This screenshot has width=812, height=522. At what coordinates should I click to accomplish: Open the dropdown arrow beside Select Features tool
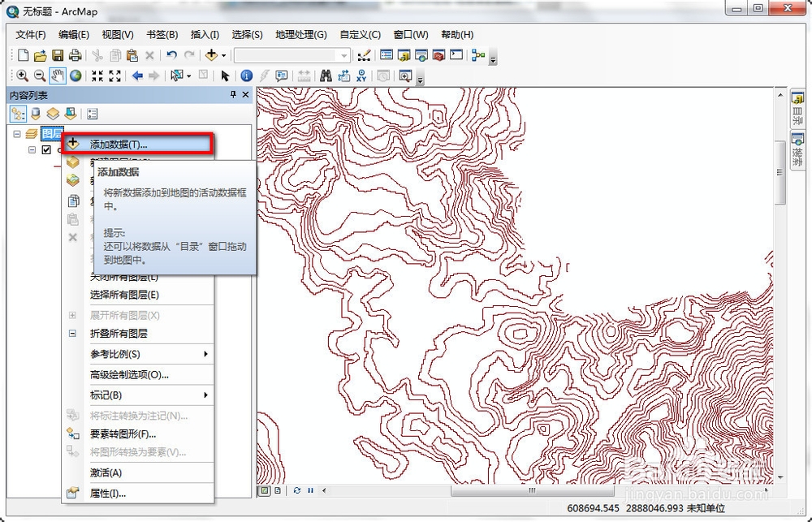click(188, 75)
